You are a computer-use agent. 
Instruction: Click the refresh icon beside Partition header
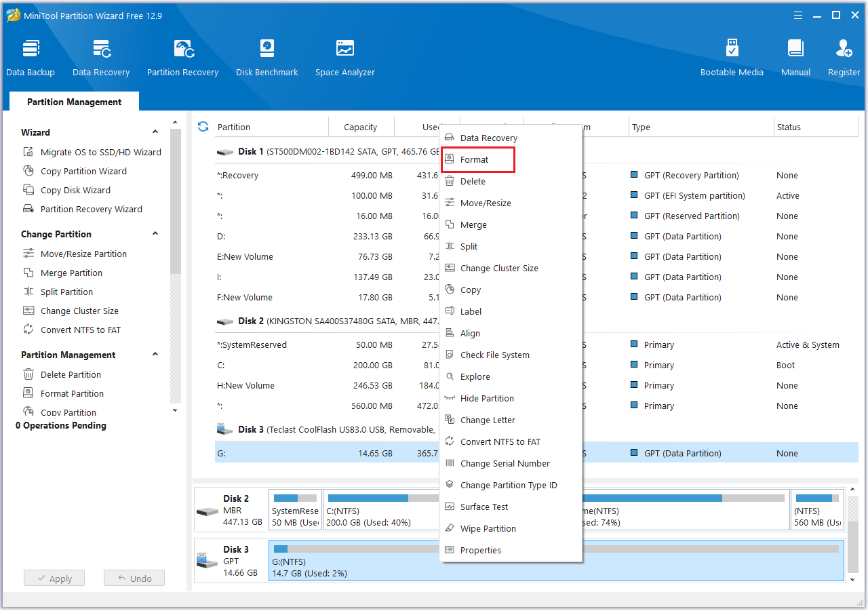click(203, 127)
